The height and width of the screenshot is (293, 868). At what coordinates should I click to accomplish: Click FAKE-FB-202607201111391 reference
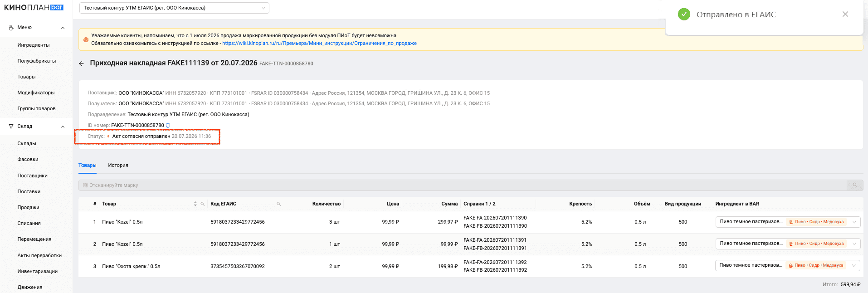coord(495,248)
